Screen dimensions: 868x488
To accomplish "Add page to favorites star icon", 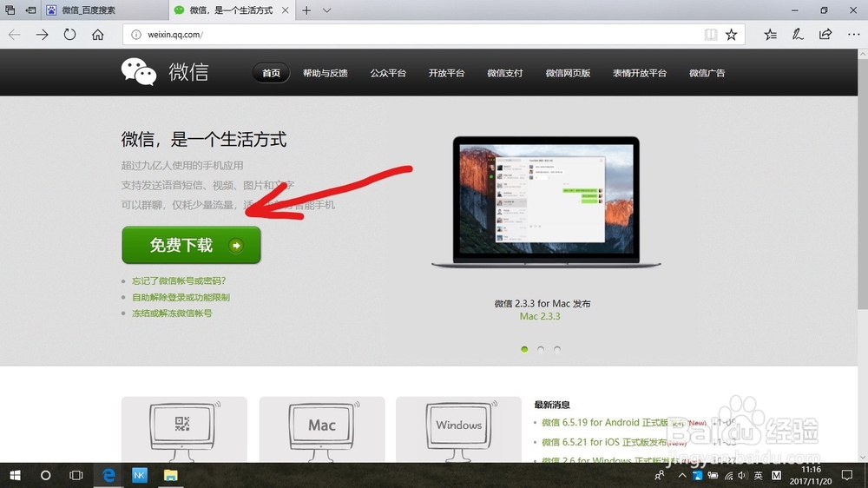I will [731, 35].
